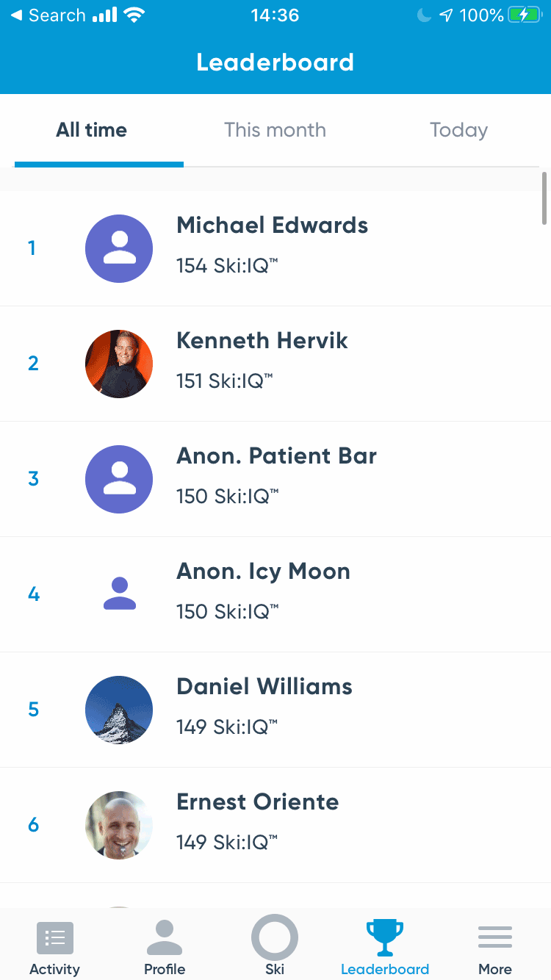Open the Activity list icon
Screen dimensions: 551x980
tap(55, 938)
